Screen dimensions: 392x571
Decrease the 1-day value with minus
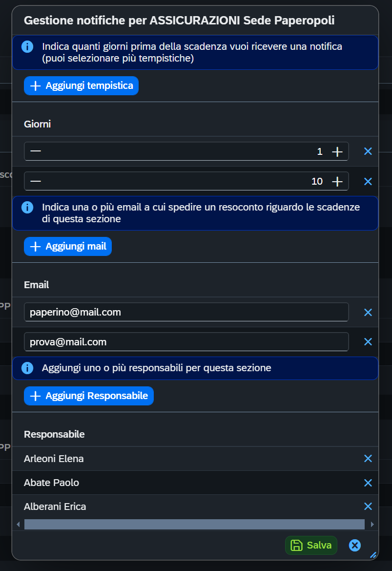pos(36,151)
